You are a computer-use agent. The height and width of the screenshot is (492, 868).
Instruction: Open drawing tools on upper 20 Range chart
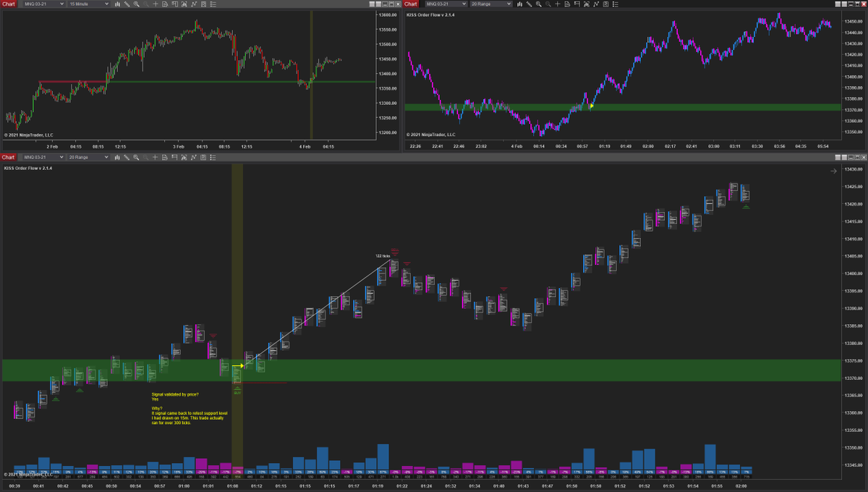529,4
